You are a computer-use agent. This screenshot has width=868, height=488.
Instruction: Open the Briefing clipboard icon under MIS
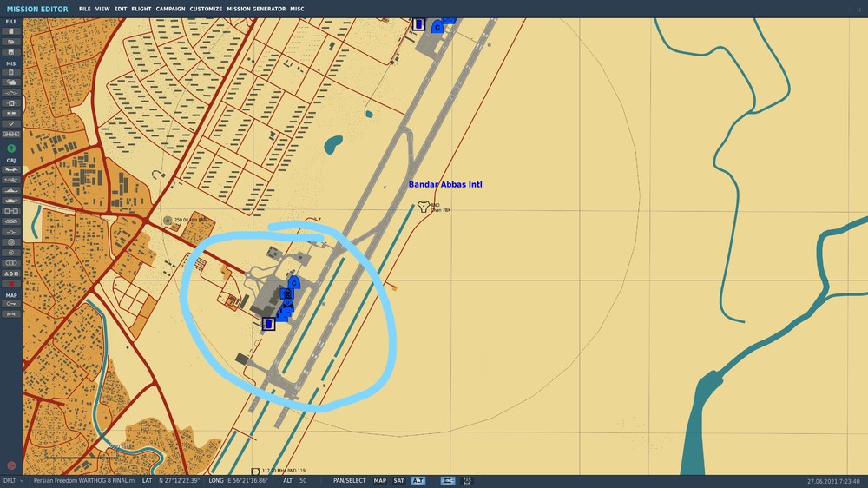(11, 72)
